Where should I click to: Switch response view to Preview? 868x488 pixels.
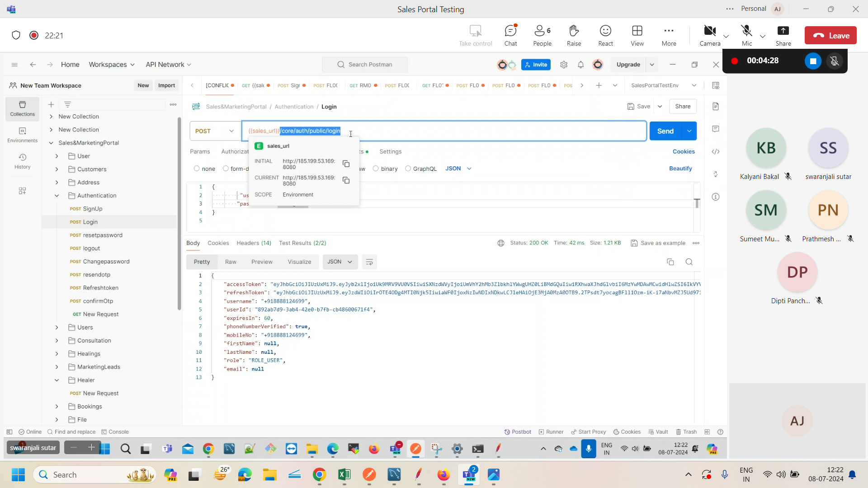(262, 262)
